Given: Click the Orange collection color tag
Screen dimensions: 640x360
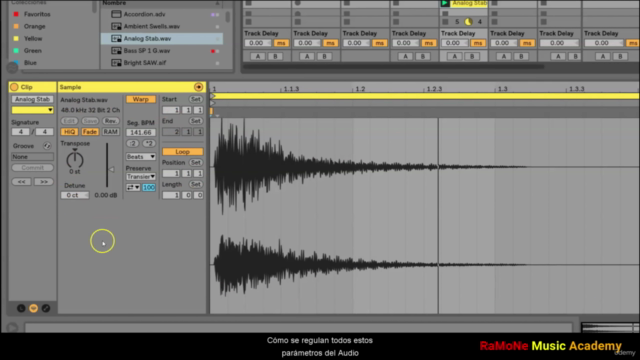Looking at the screenshot, I should [16, 27].
